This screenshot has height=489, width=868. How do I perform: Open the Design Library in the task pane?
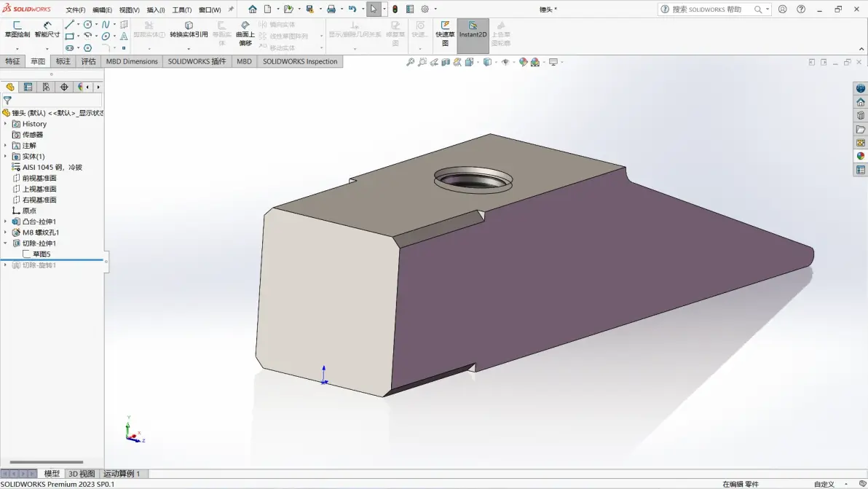point(860,116)
